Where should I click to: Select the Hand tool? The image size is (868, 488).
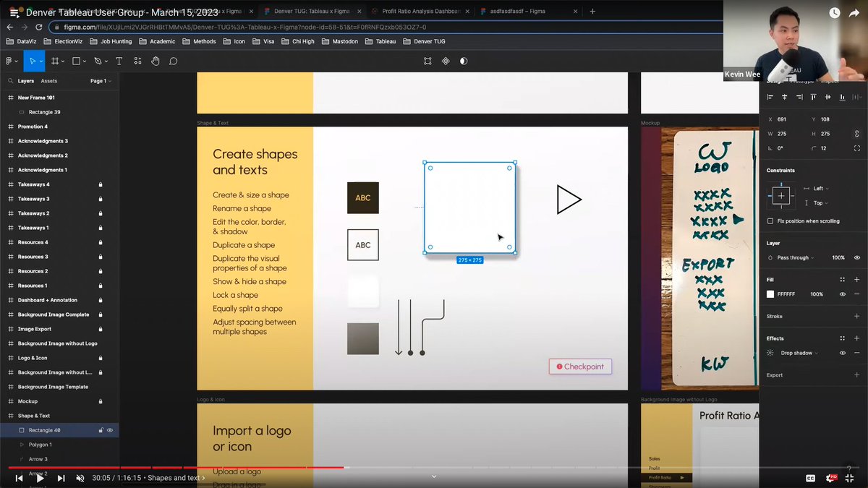click(x=155, y=61)
